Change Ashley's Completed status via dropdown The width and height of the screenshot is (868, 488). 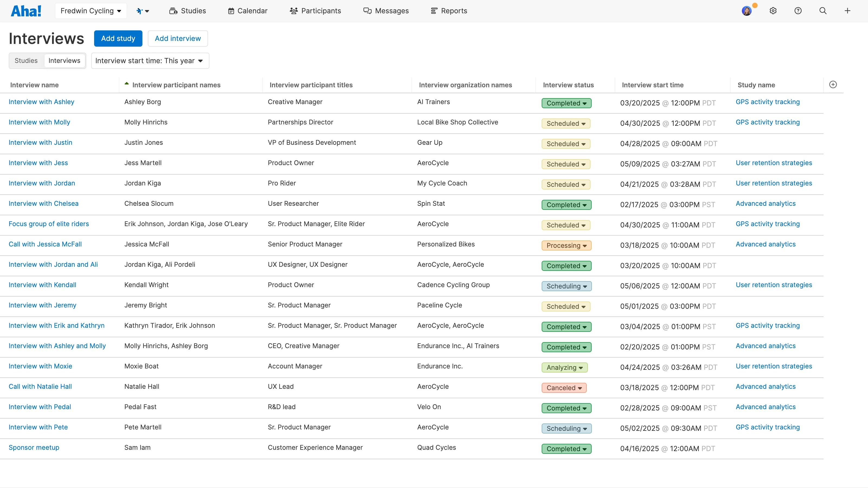click(x=566, y=103)
